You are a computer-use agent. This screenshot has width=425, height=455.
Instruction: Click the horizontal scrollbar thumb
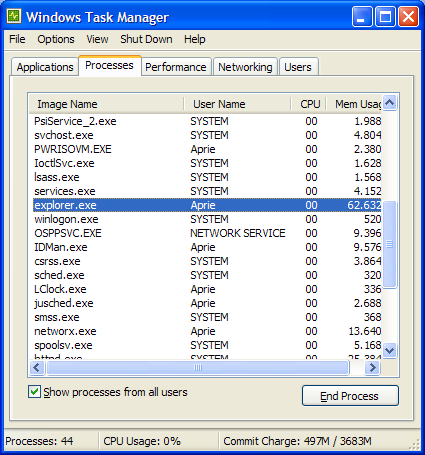pos(198,368)
